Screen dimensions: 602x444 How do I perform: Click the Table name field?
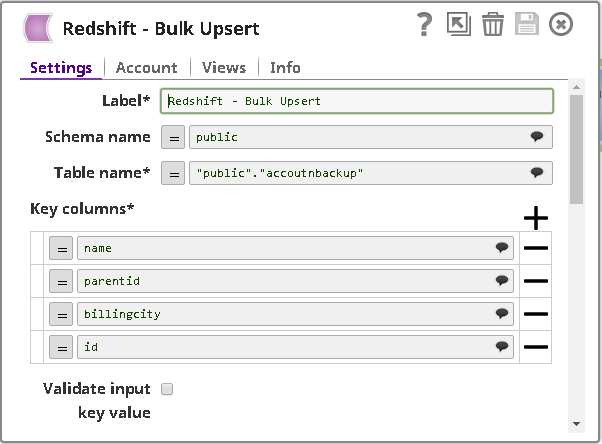point(370,173)
